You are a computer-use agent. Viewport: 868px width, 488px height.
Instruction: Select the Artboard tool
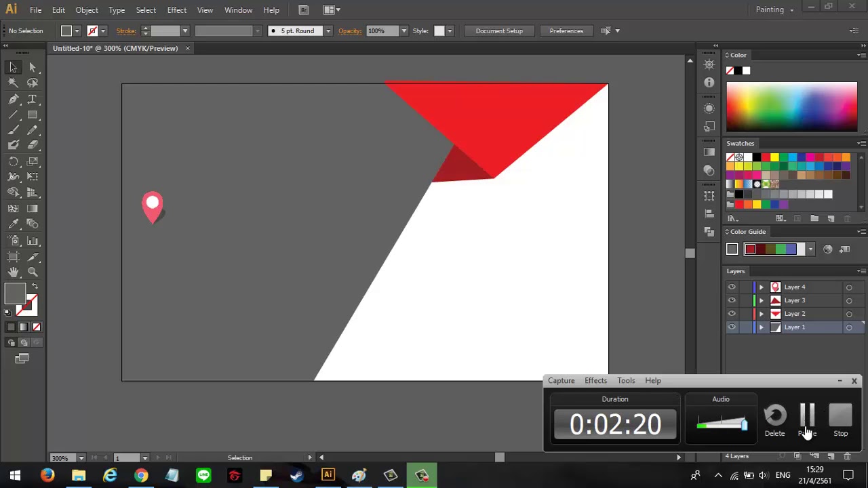tap(14, 256)
